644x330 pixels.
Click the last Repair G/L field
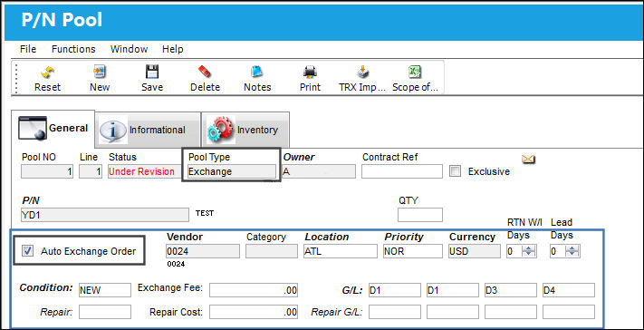pos(569,312)
